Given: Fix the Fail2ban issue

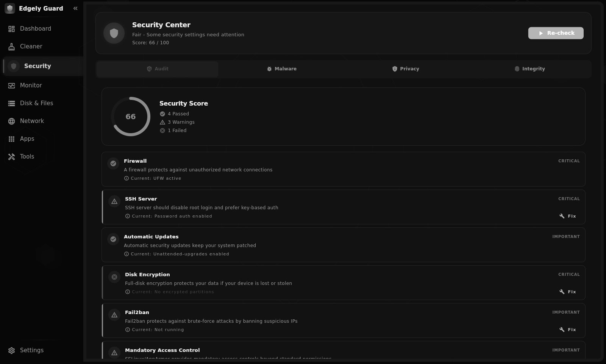Looking at the screenshot, I should 568,330.
